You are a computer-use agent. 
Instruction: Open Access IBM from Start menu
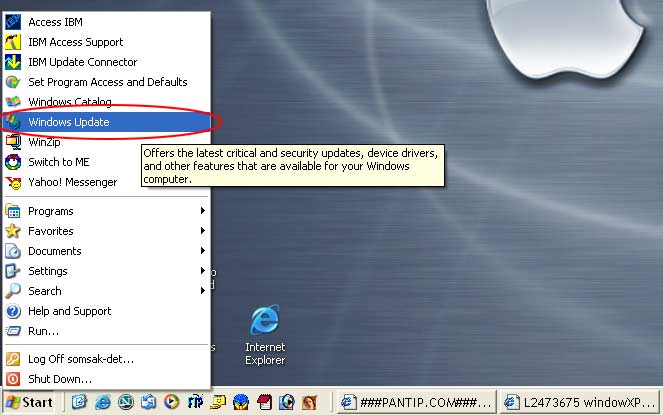pyautogui.click(x=107, y=22)
